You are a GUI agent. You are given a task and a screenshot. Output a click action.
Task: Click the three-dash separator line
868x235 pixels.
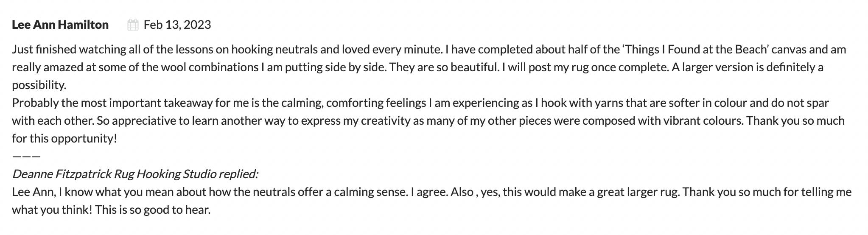pos(26,156)
